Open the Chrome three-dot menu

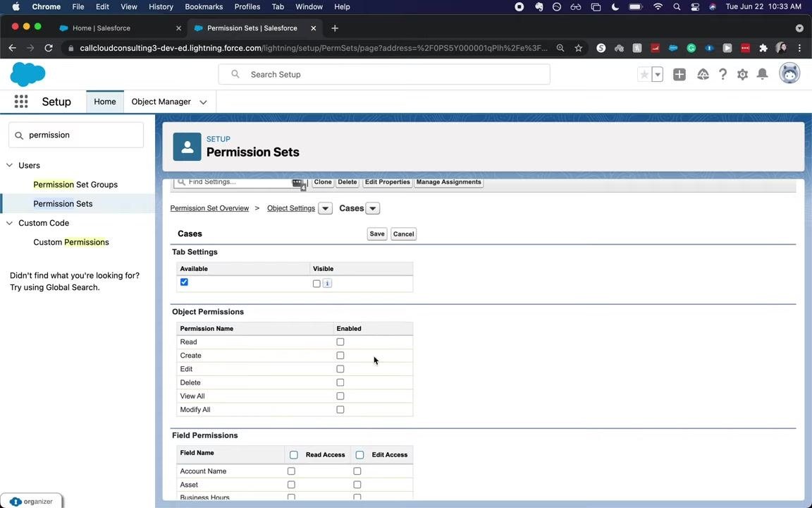[799, 48]
